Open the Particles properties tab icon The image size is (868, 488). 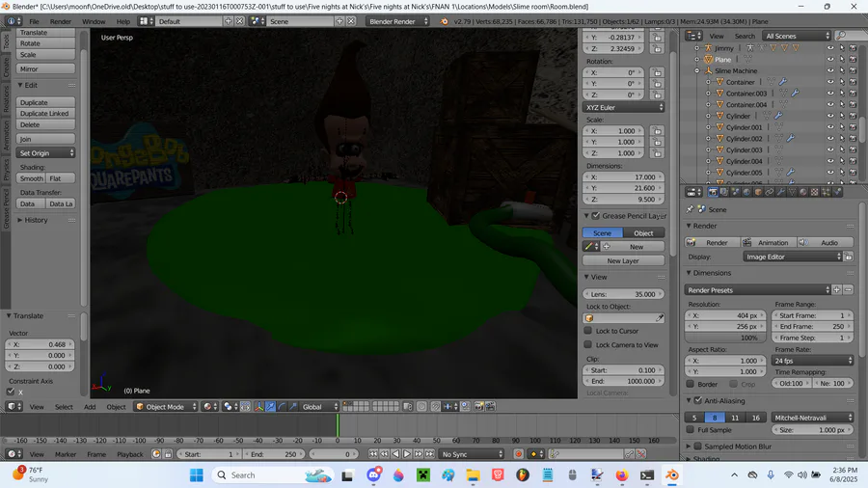826,192
